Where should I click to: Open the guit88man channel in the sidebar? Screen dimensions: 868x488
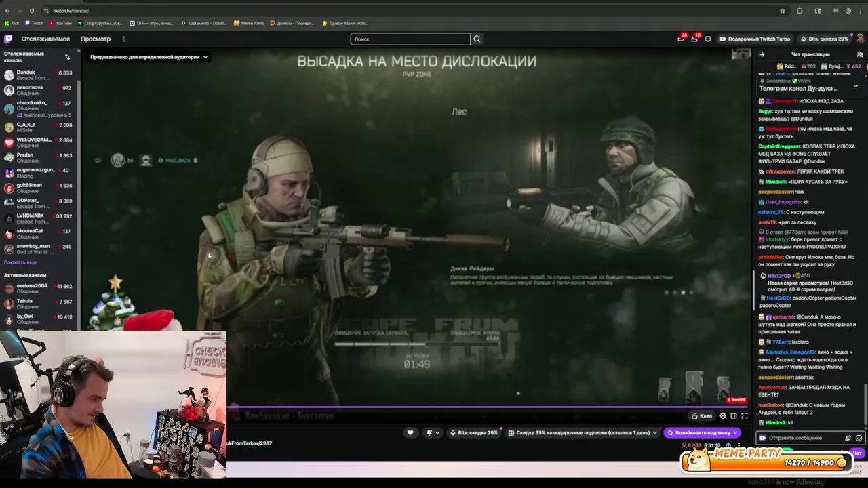[x=39, y=188]
